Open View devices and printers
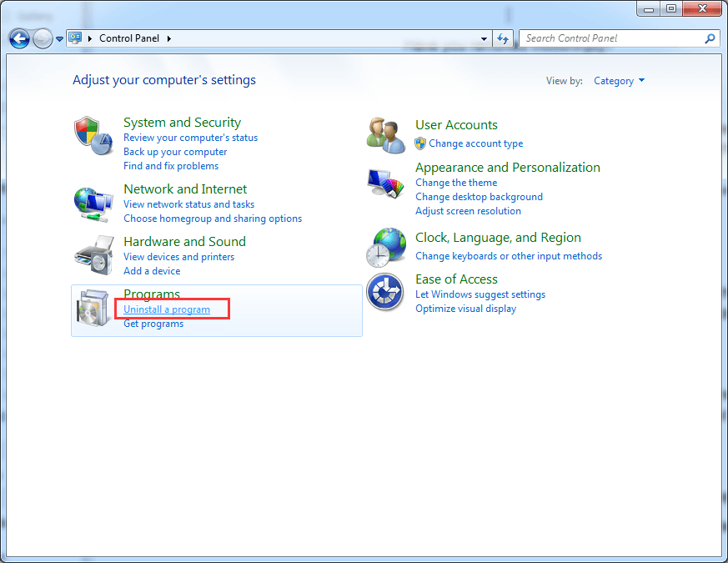The image size is (728, 563). (x=178, y=257)
